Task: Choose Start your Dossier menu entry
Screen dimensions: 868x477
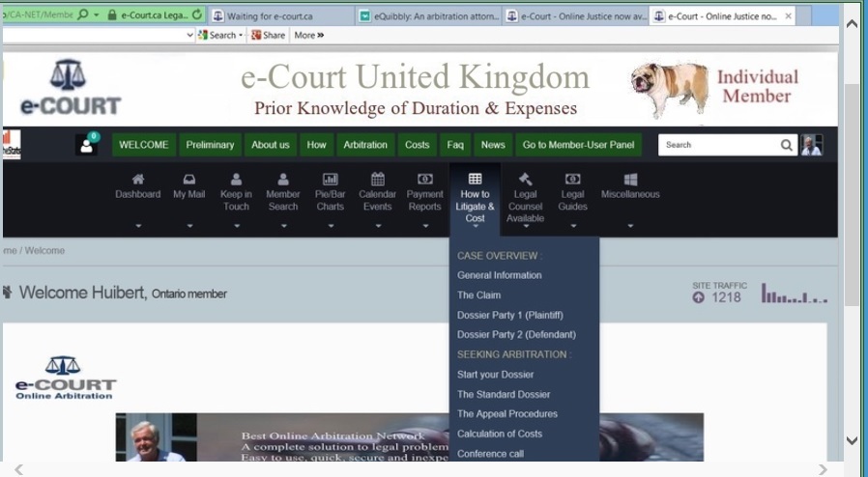Action: coord(496,375)
